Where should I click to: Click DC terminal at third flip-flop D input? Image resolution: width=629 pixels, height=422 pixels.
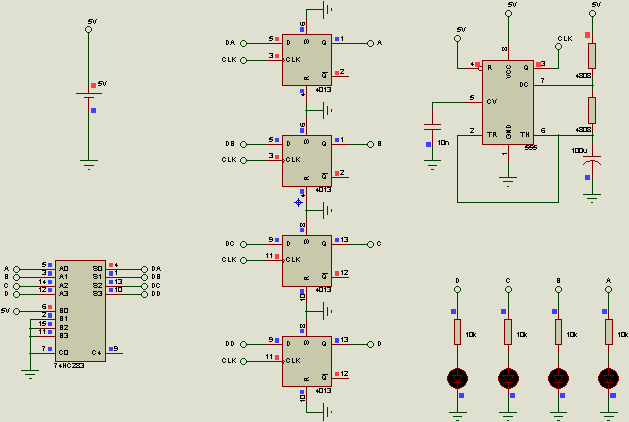(243, 244)
